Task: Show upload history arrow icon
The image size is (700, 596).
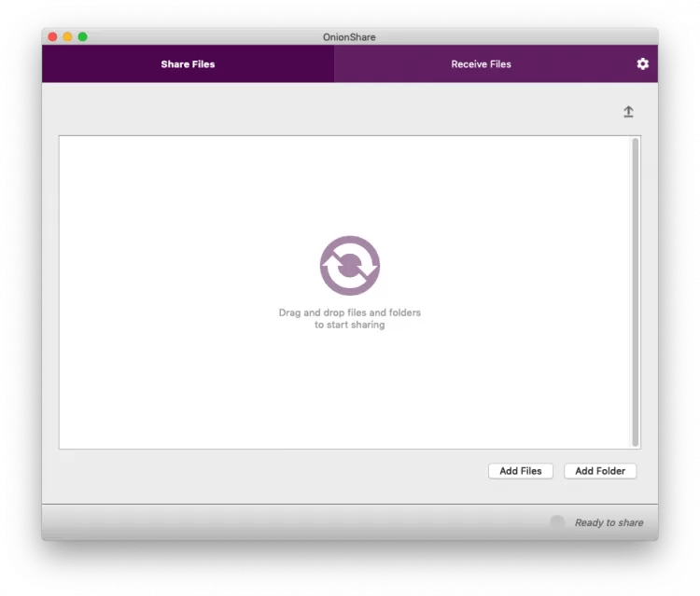Action: (x=628, y=112)
